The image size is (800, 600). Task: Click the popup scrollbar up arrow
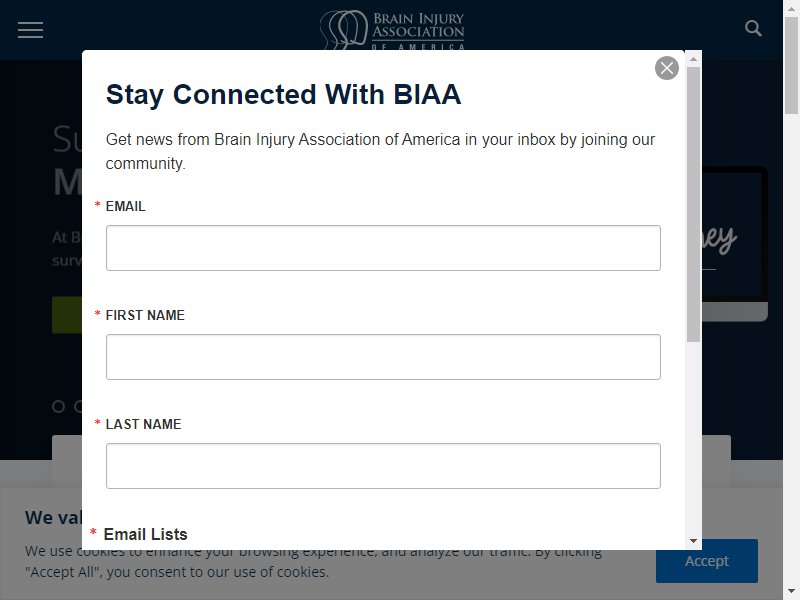(x=693, y=59)
